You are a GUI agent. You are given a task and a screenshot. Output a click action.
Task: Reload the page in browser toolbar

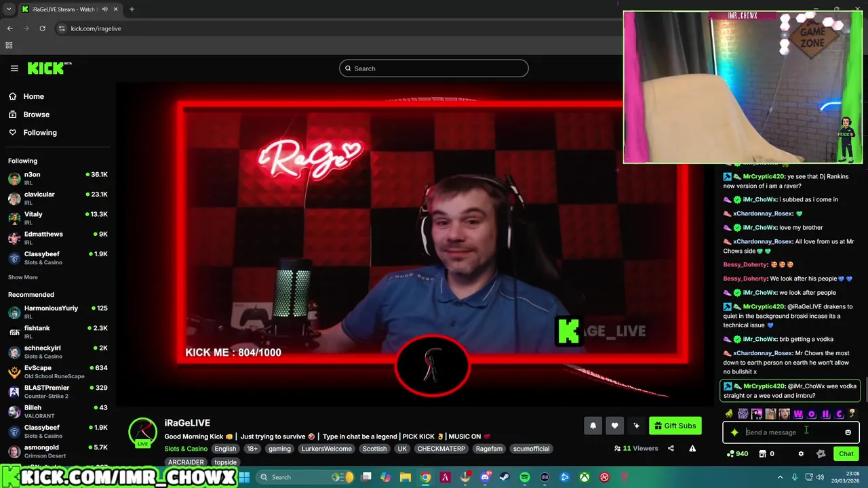tap(42, 28)
